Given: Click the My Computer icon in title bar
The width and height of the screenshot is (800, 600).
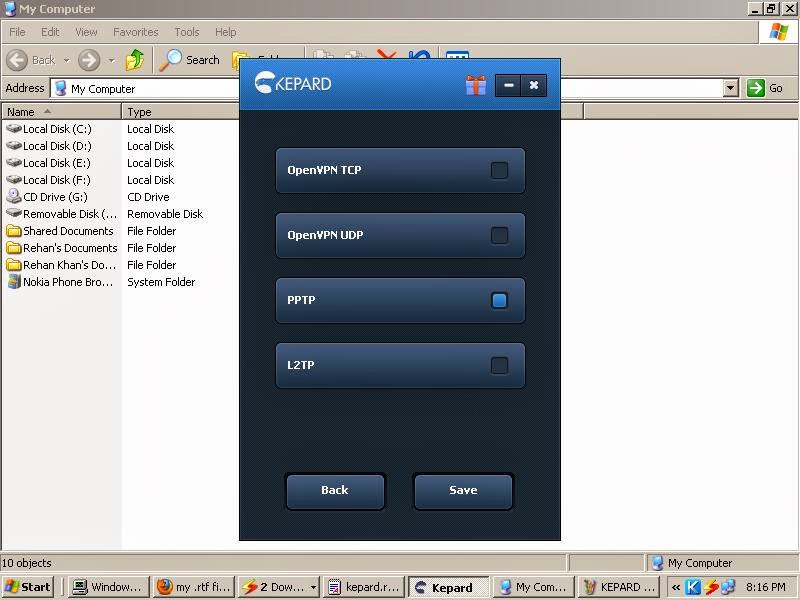Looking at the screenshot, I should coord(10,9).
